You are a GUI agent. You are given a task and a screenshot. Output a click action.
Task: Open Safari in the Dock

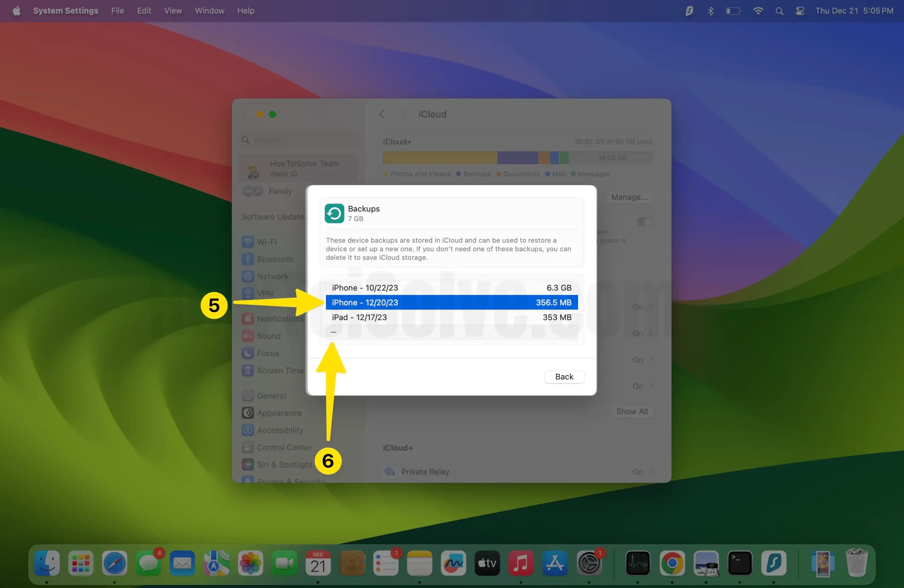114,563
